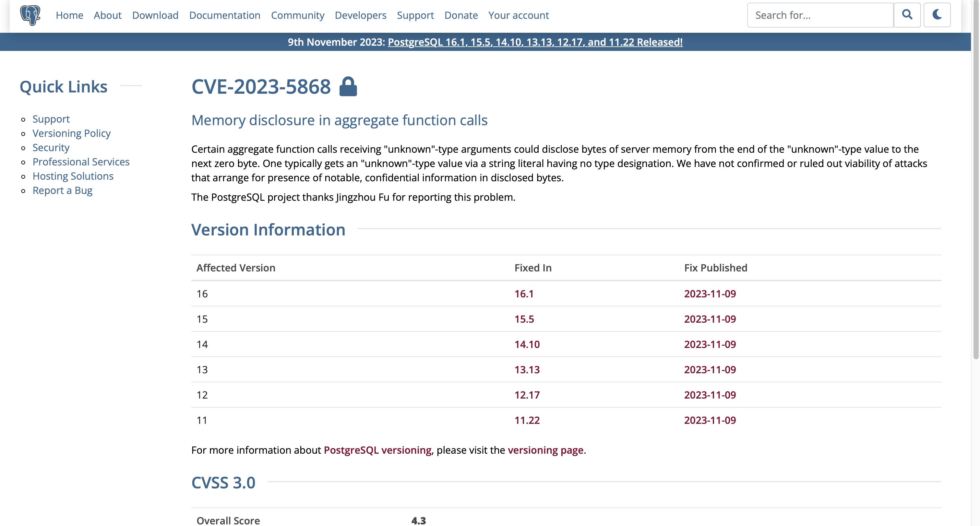Click affected version cell 14
This screenshot has width=980, height=526.
coord(202,344)
